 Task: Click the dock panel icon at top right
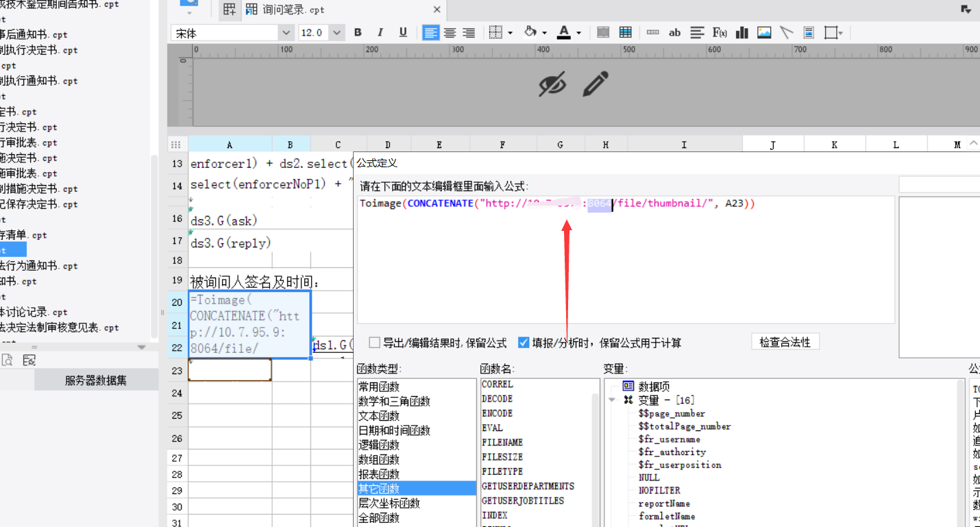click(x=966, y=9)
